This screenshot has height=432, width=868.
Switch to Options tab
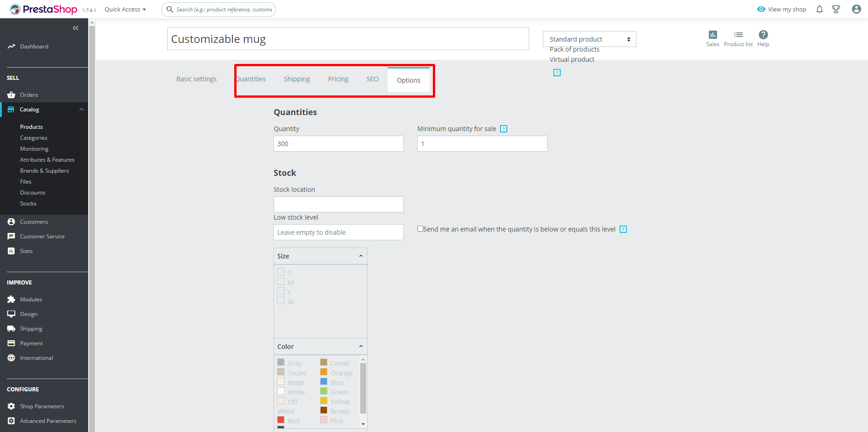(x=409, y=80)
